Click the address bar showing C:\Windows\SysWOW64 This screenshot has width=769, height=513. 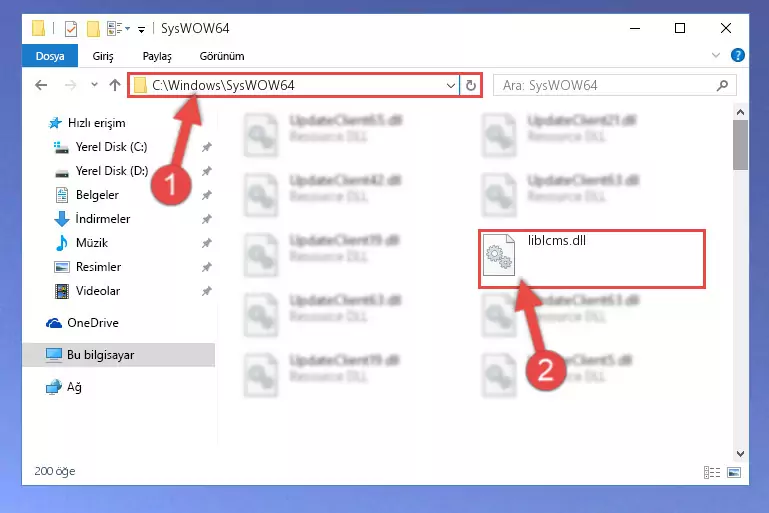[x=293, y=85]
